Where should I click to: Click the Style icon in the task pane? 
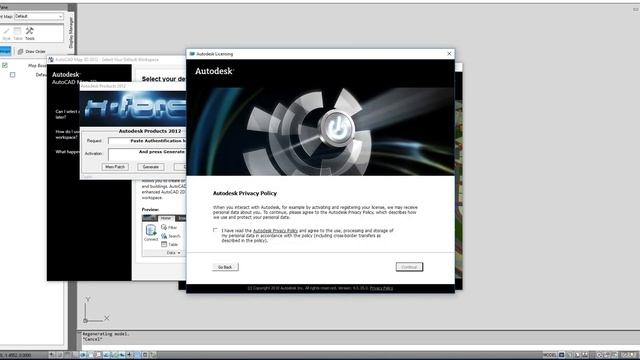6,33
